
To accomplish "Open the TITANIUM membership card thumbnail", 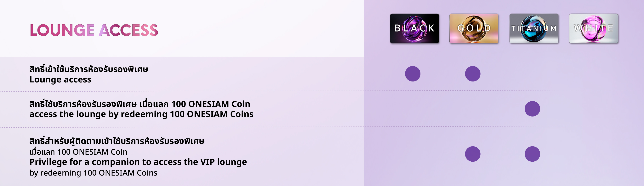I will [x=534, y=28].
